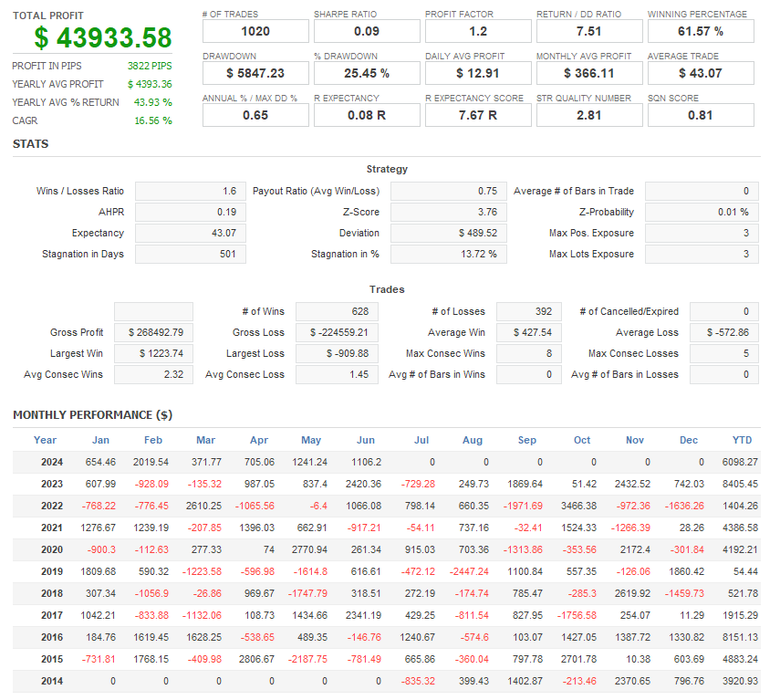Screen dimensions: 780x700
Task: Click the Deviation field $ 489.52
Action: pos(449,233)
